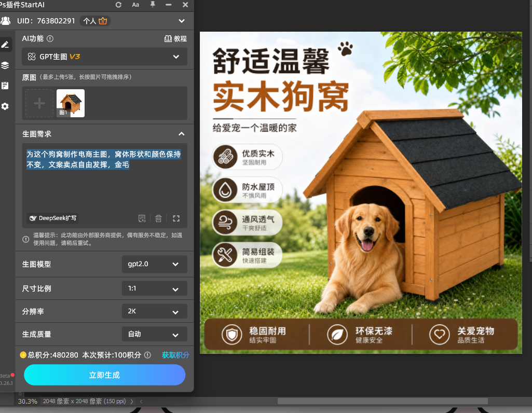The image size is (532, 413).
Task: Click the UID: 763802291 text
Action: [46, 21]
